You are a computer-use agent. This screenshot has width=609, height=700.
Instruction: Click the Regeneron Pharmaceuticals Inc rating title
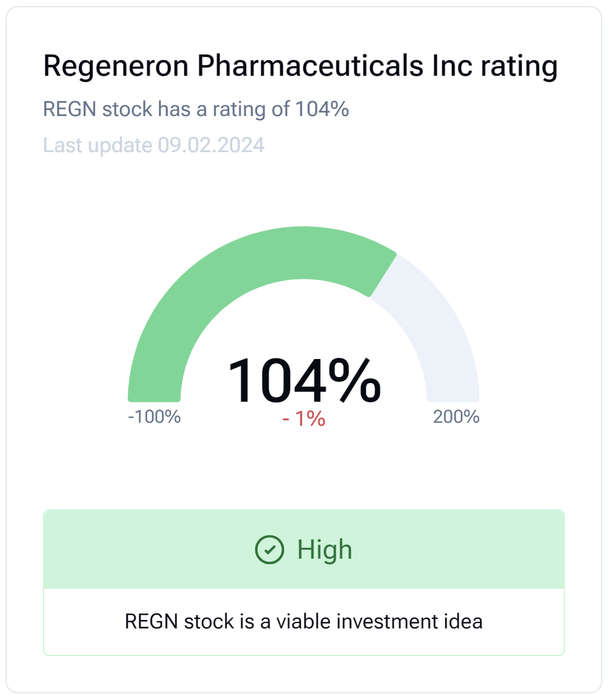point(300,66)
